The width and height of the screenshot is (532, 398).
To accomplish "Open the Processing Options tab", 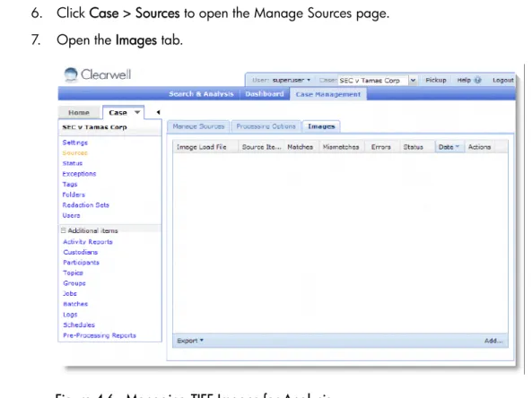I will [266, 126].
